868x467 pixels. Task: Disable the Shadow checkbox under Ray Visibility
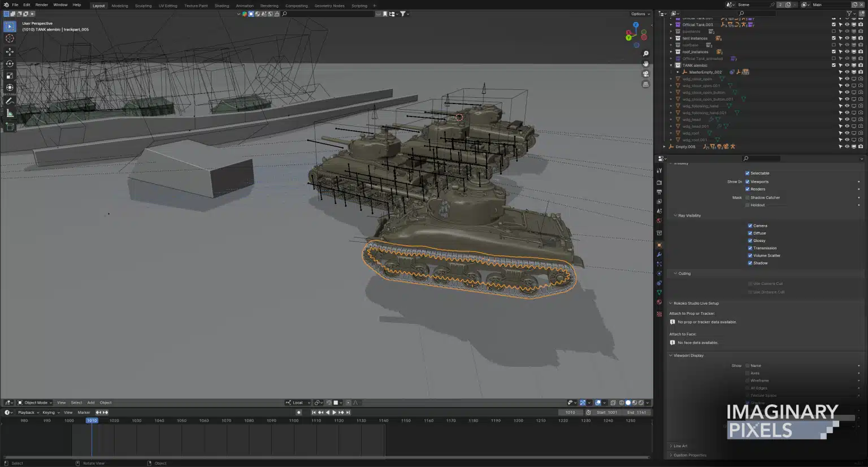[x=750, y=263]
